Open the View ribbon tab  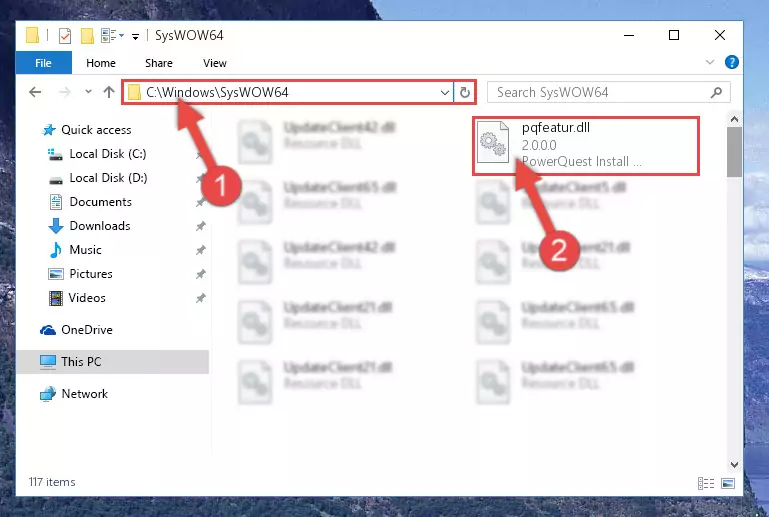(214, 63)
